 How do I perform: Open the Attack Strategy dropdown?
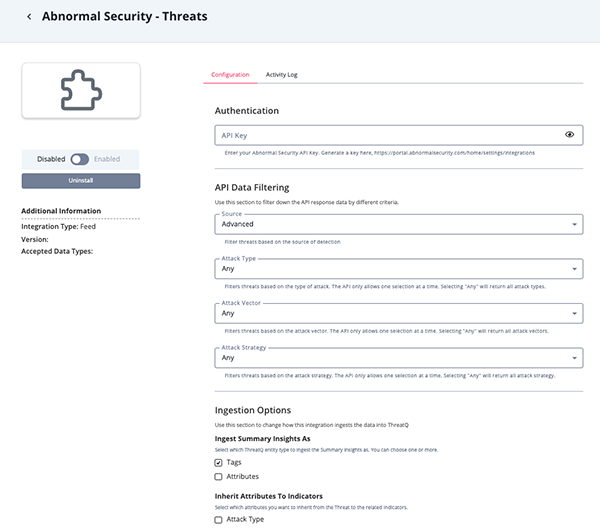click(x=399, y=358)
